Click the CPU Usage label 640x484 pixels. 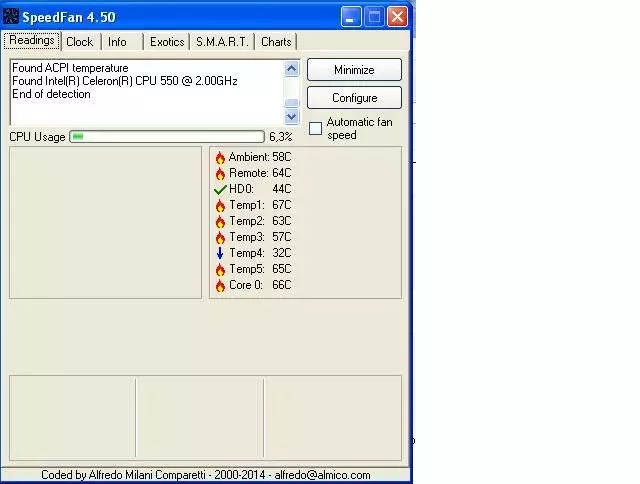pos(37,137)
